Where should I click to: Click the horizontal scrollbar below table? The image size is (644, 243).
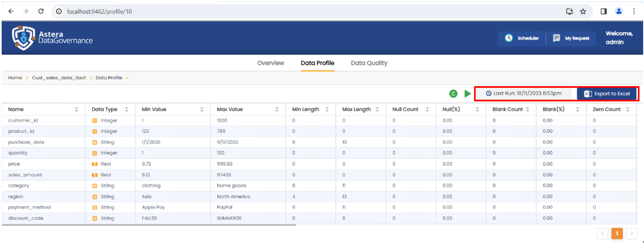(149, 225)
